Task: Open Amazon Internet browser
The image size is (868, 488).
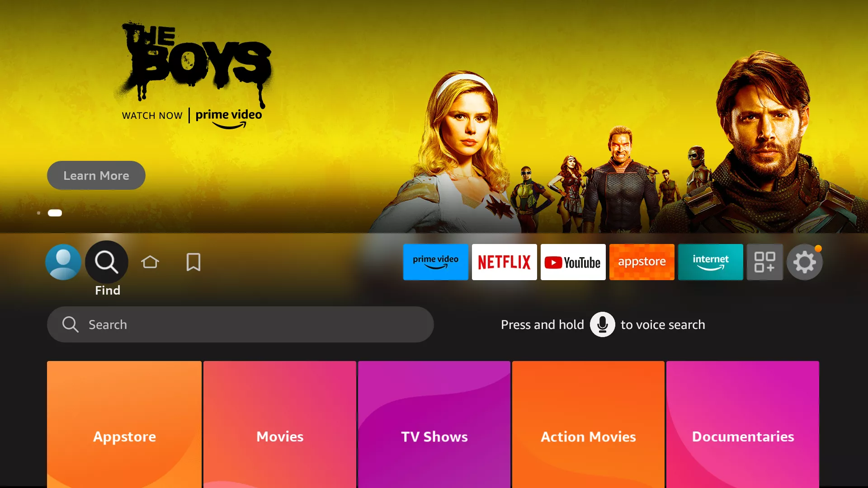Action: coord(711,262)
